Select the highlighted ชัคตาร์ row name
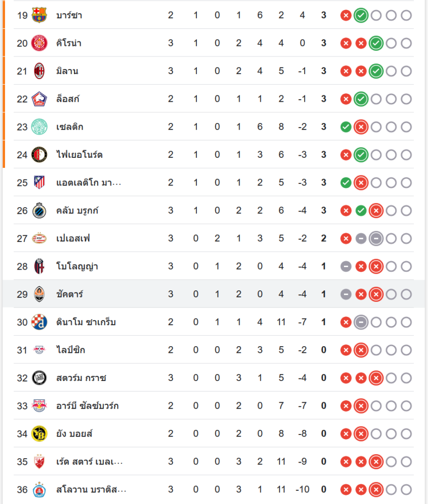 [69, 294]
